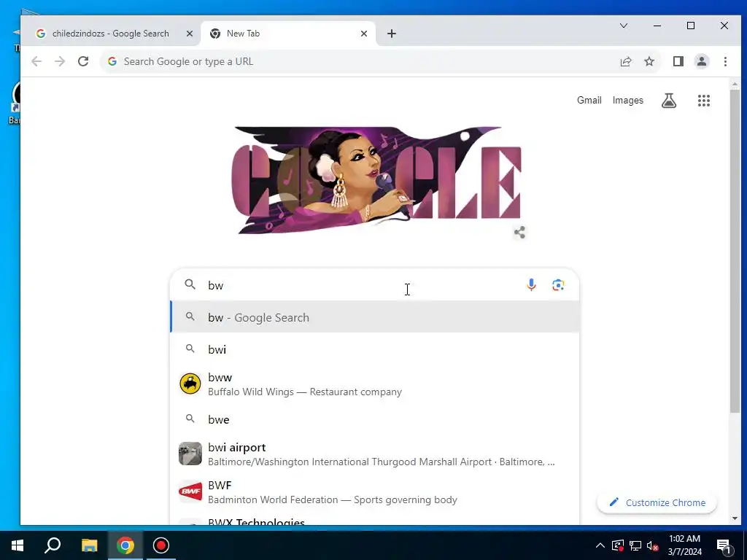Click the Chrome taskbar icon
Image resolution: width=747 pixels, height=560 pixels.
pos(125,545)
